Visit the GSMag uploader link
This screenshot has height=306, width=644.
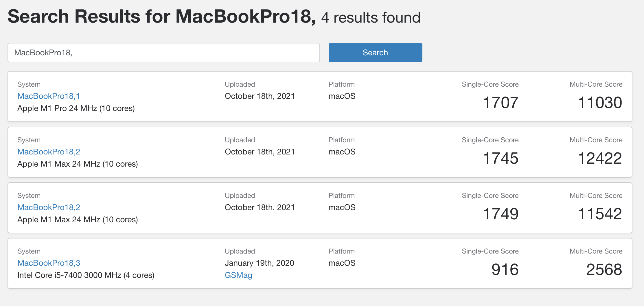point(238,275)
